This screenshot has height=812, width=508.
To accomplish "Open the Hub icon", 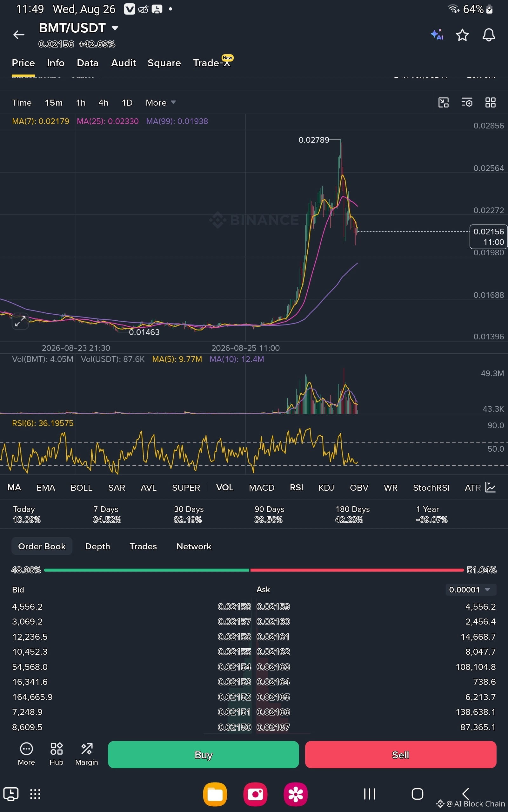I will [57, 754].
